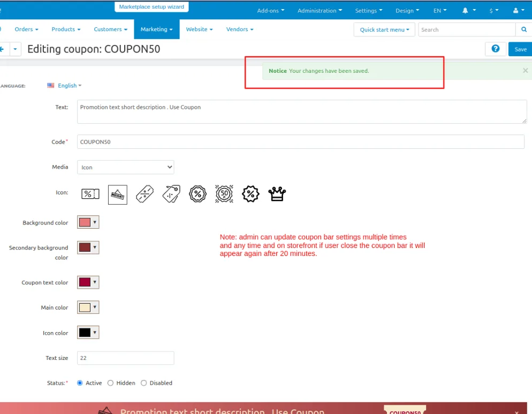Image resolution: width=532 pixels, height=414 pixels.
Task: Open the Customers menu
Action: tap(111, 29)
